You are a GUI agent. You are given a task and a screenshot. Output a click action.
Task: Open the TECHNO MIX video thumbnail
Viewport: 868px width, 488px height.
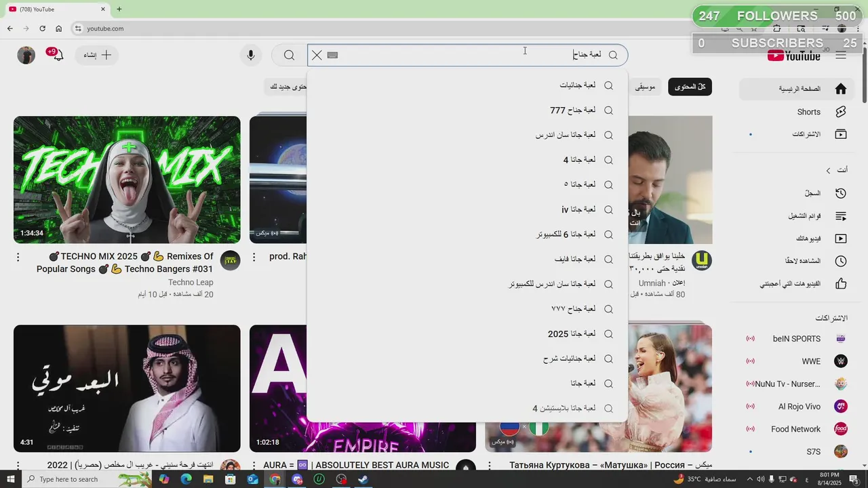point(127,180)
